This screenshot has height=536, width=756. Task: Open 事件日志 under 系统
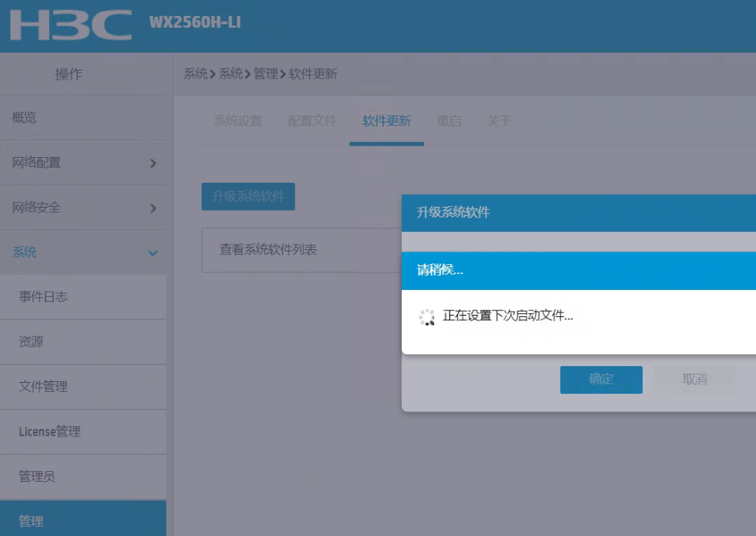click(83, 297)
